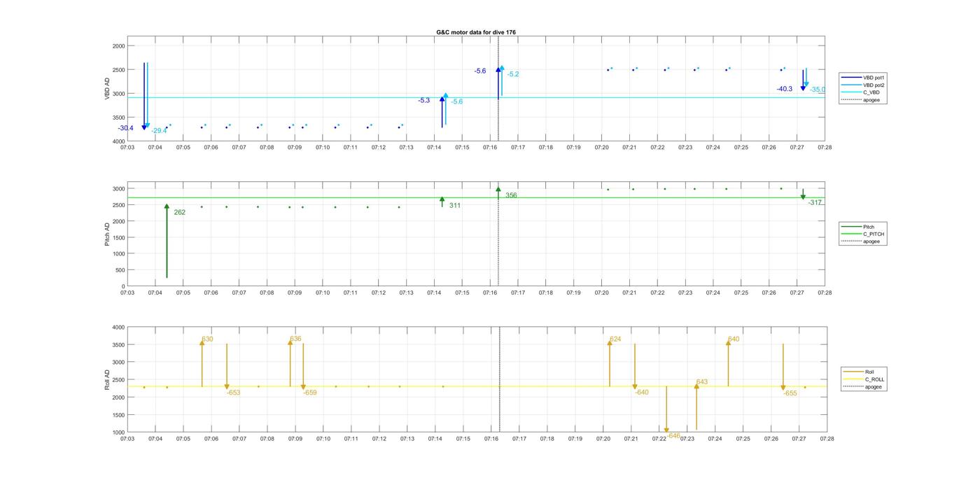Screen dimensions: 980x485
Task: Click the downward roll arrow labeled -646
Action: [666, 409]
